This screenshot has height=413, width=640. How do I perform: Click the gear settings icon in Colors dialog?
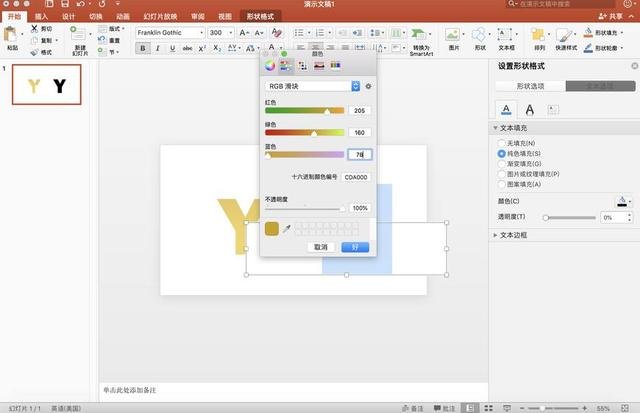(368, 86)
